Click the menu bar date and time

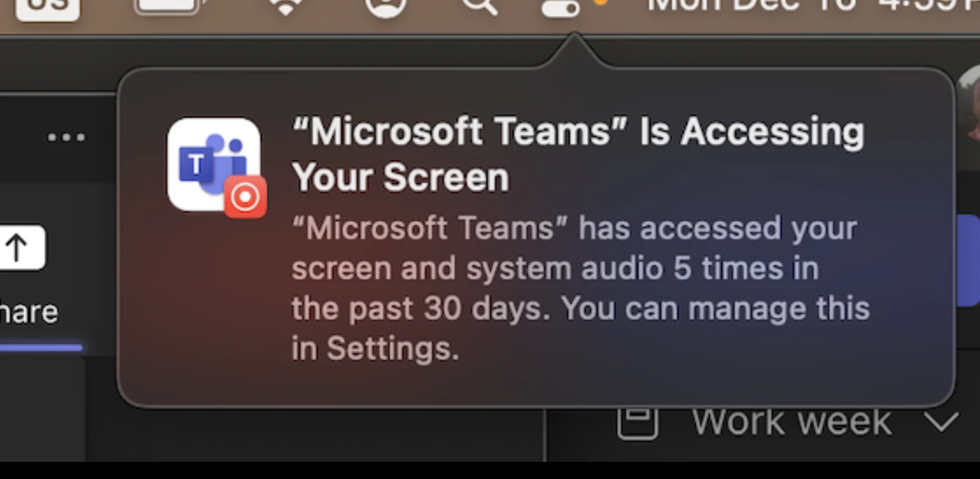(x=813, y=6)
